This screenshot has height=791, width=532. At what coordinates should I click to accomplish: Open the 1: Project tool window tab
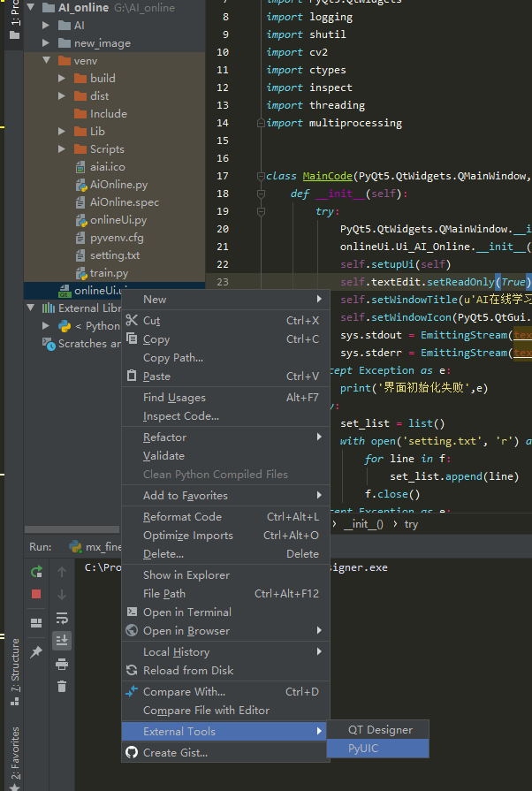click(x=15, y=20)
